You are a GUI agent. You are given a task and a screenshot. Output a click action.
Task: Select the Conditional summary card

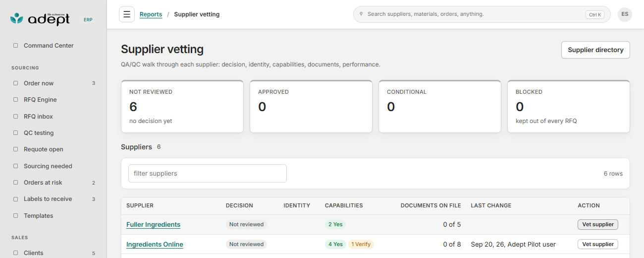[x=440, y=107]
